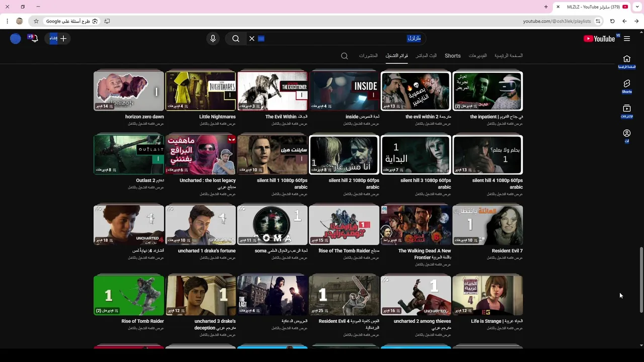This screenshot has width=644, height=362.
Task: Open the YouTube hamburger guide menu
Action: click(627, 39)
